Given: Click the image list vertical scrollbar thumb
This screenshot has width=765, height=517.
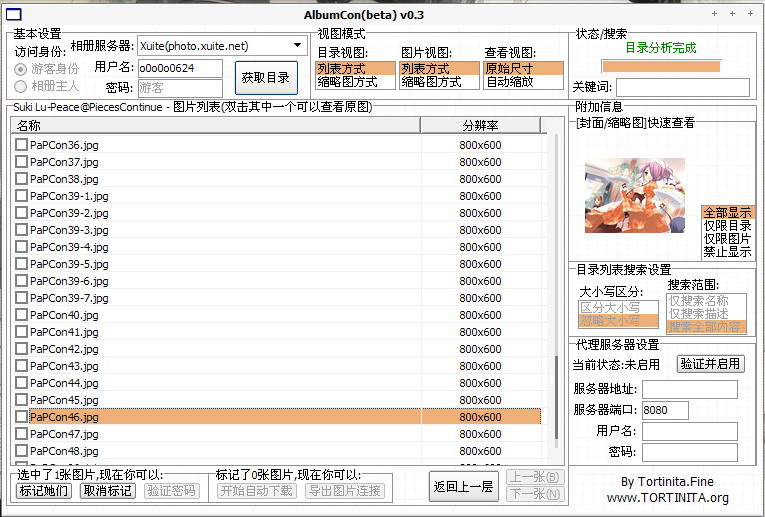Looking at the screenshot, I should coord(556,398).
